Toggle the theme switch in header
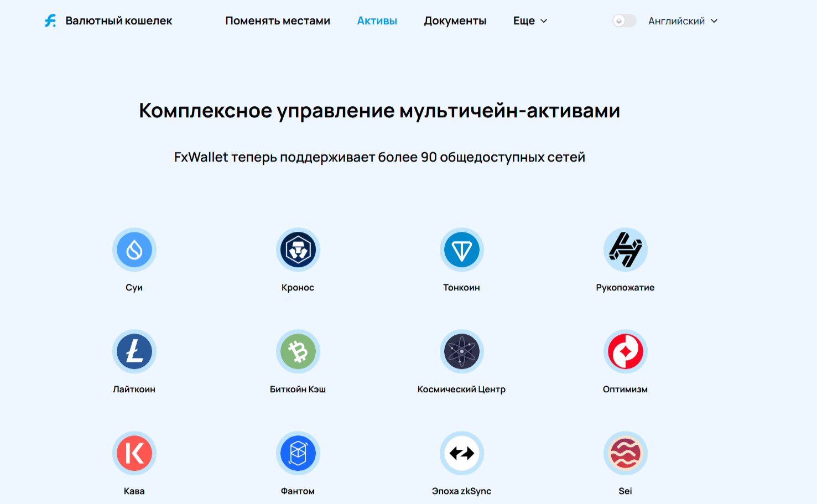Image resolution: width=817 pixels, height=504 pixels. (625, 21)
